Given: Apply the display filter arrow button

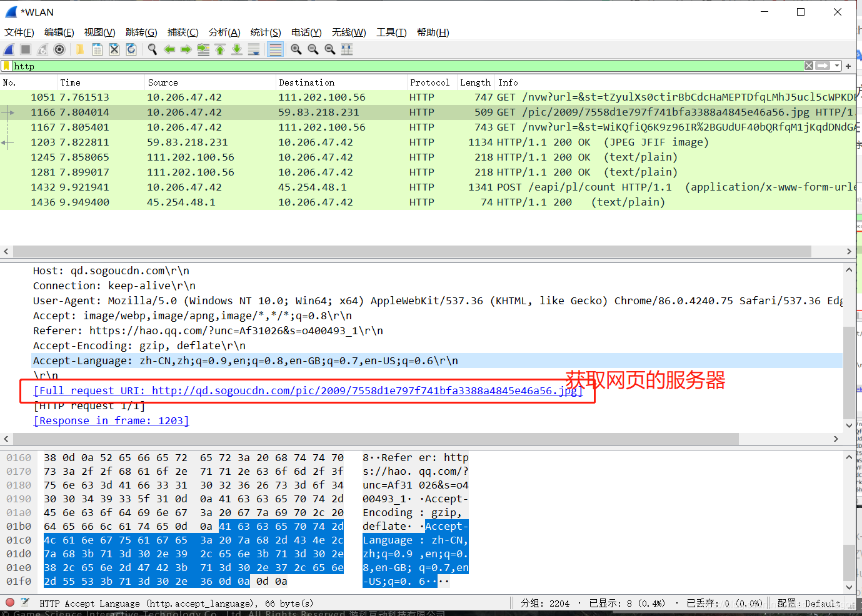Looking at the screenshot, I should (823, 66).
